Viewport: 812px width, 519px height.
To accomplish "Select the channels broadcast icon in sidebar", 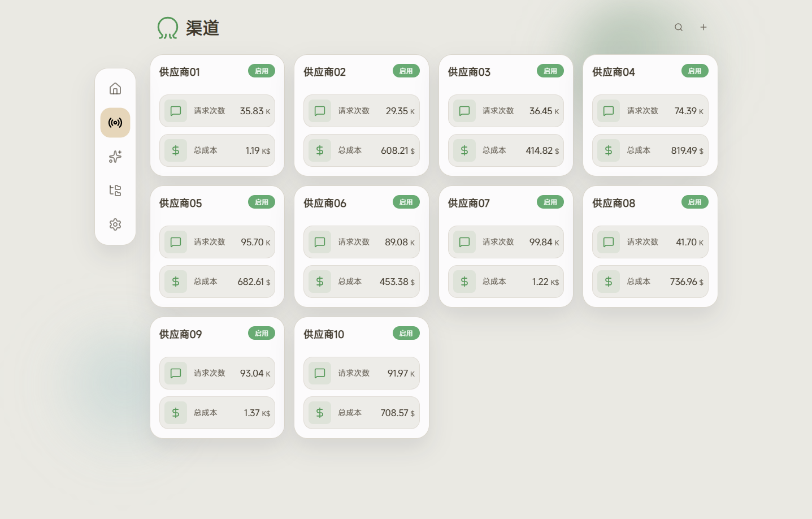I will tap(115, 123).
